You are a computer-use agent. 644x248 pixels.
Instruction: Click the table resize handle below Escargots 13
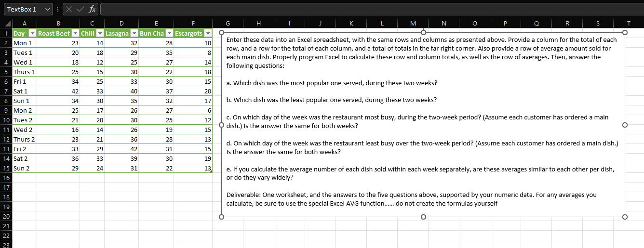pyautogui.click(x=211, y=172)
